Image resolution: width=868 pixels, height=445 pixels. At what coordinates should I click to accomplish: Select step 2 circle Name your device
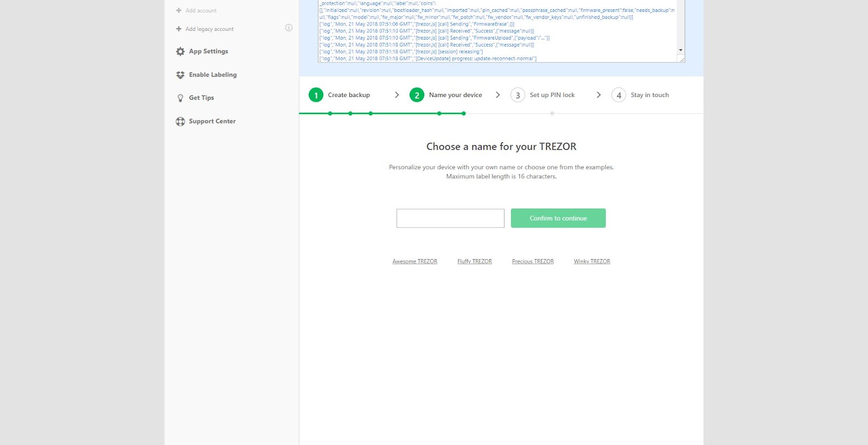click(417, 95)
